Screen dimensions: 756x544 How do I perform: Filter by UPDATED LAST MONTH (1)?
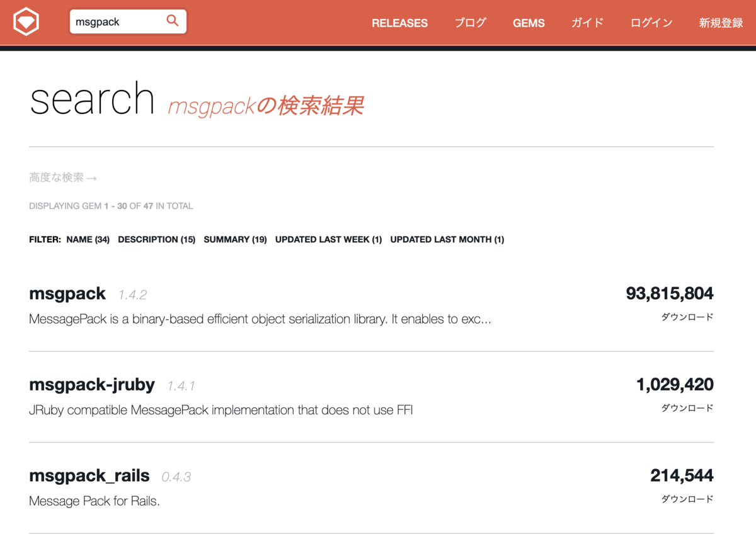coord(447,239)
